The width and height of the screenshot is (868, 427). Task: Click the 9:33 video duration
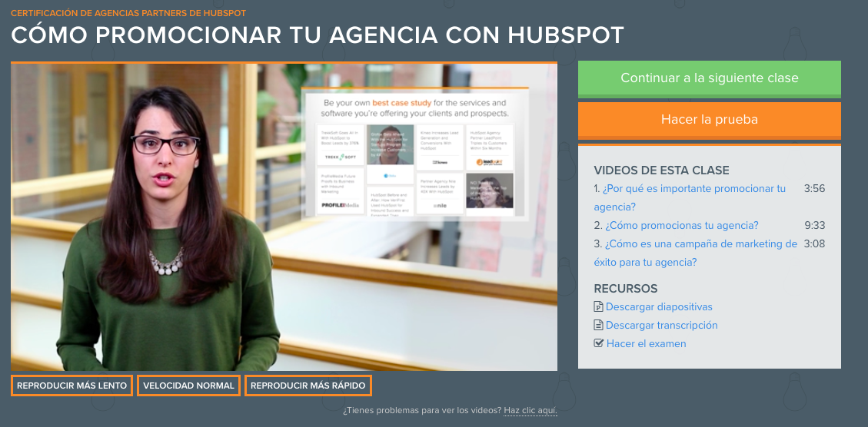[x=814, y=225]
